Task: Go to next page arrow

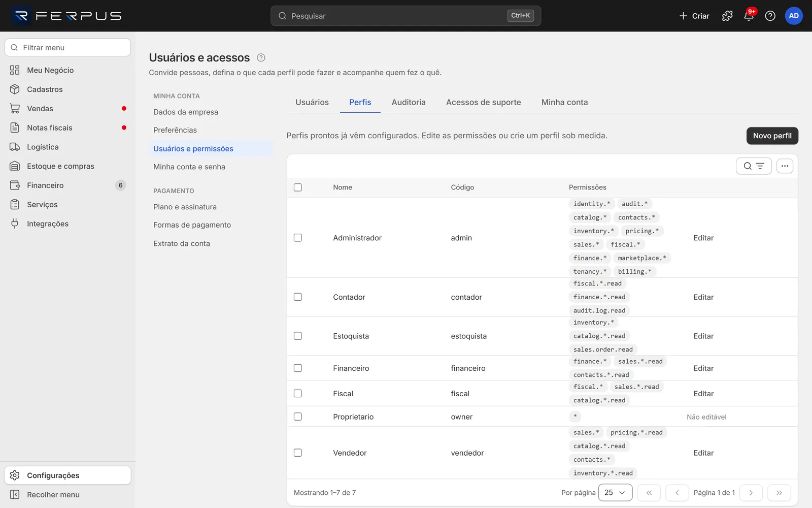Action: click(751, 493)
